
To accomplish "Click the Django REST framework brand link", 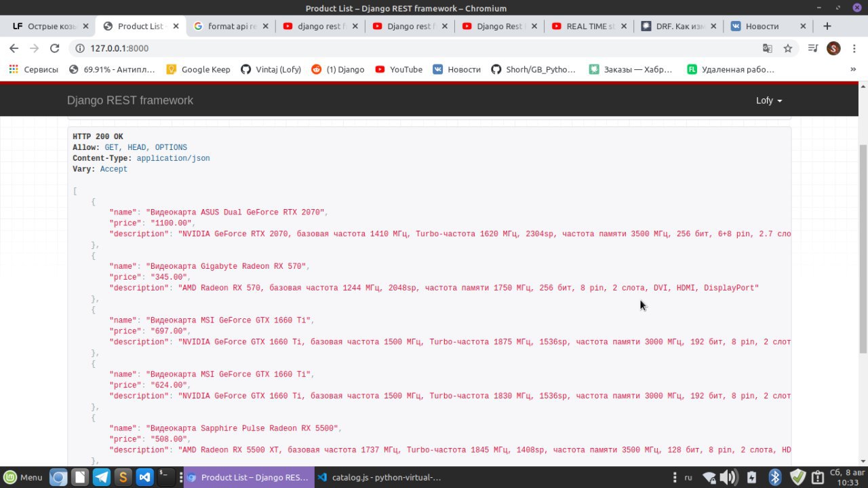I will click(x=130, y=100).
